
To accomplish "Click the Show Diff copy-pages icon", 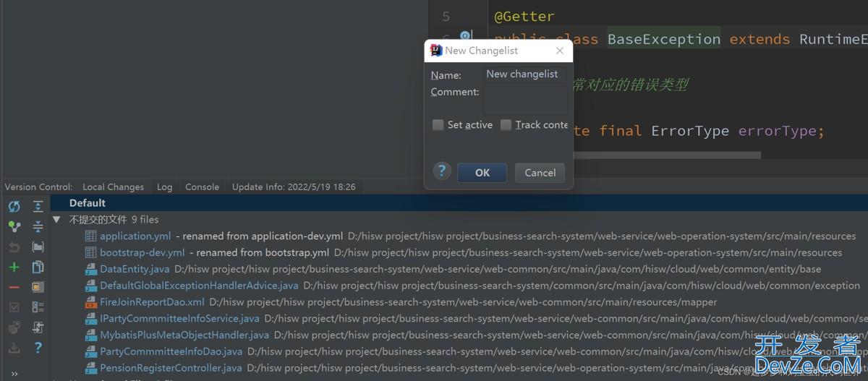I will (38, 267).
